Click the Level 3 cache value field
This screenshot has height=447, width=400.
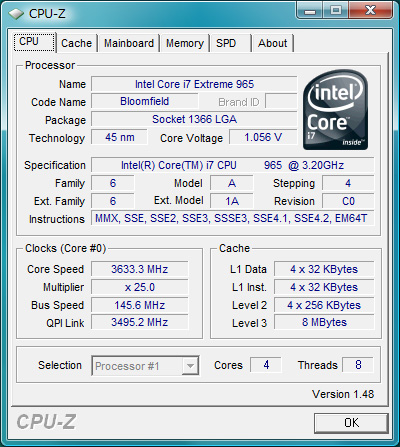[x=324, y=322]
